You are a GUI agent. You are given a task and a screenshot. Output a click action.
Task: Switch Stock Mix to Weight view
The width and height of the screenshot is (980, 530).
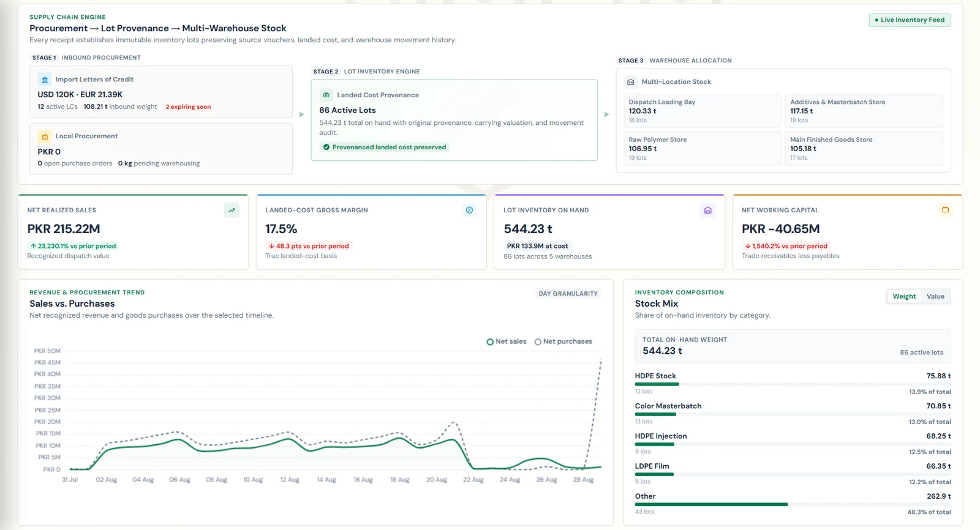tap(904, 297)
